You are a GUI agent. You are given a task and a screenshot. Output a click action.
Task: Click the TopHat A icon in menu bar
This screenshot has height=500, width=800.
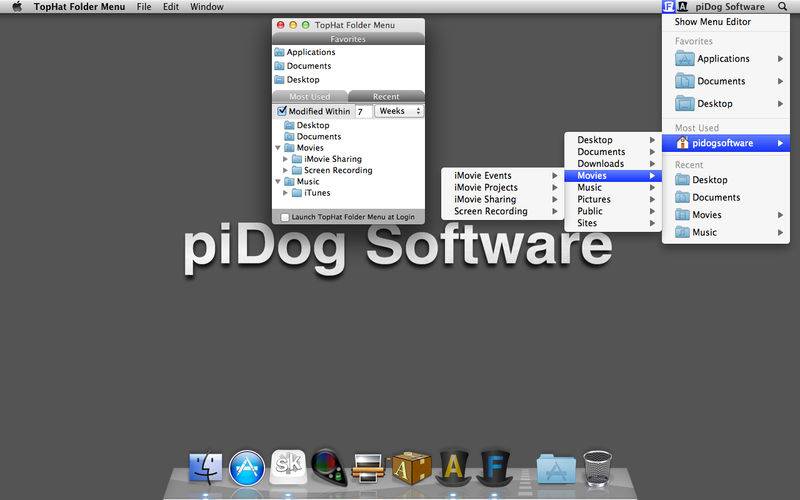[x=683, y=7]
